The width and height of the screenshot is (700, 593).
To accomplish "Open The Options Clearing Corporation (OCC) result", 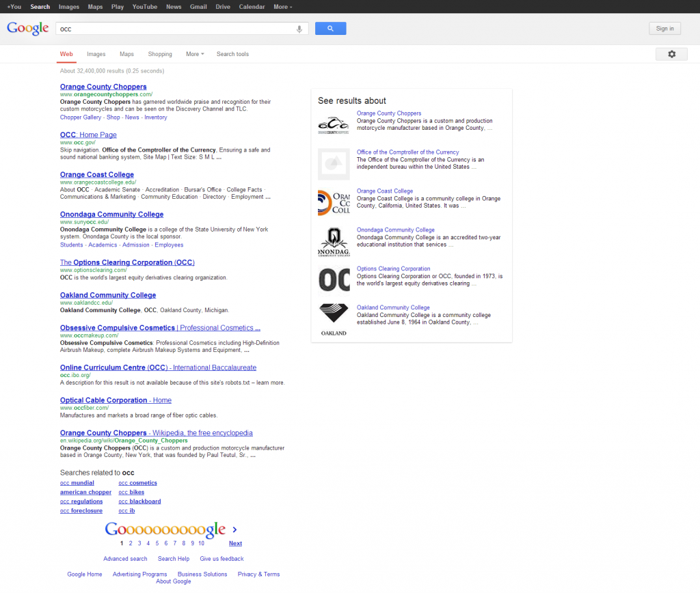I will coord(127,262).
